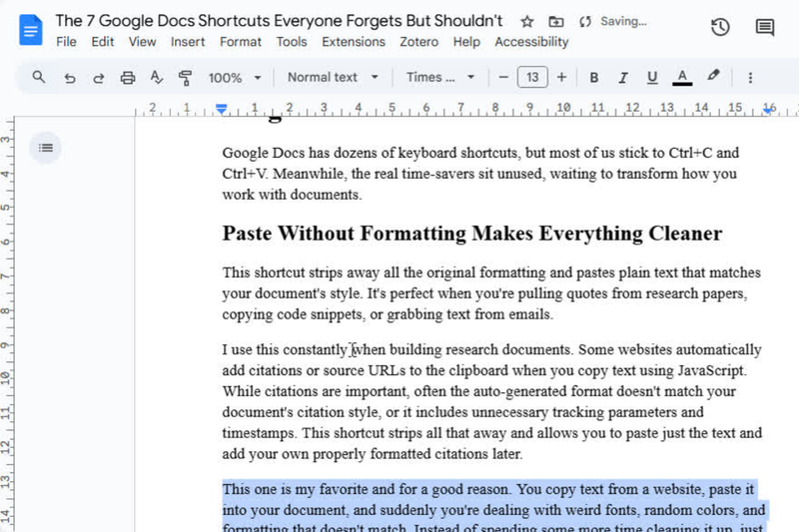Open the Accessibility menu
The height and width of the screenshot is (532, 799).
coord(531,42)
